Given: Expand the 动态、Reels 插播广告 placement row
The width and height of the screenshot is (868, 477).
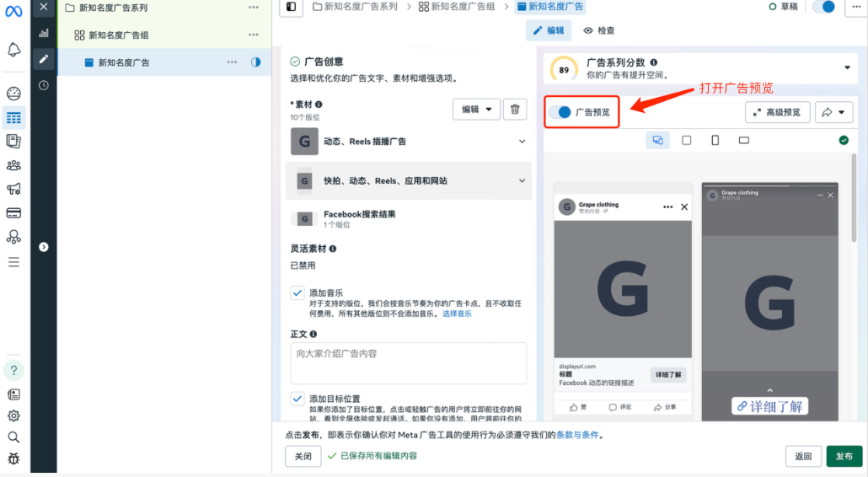Looking at the screenshot, I should [522, 142].
